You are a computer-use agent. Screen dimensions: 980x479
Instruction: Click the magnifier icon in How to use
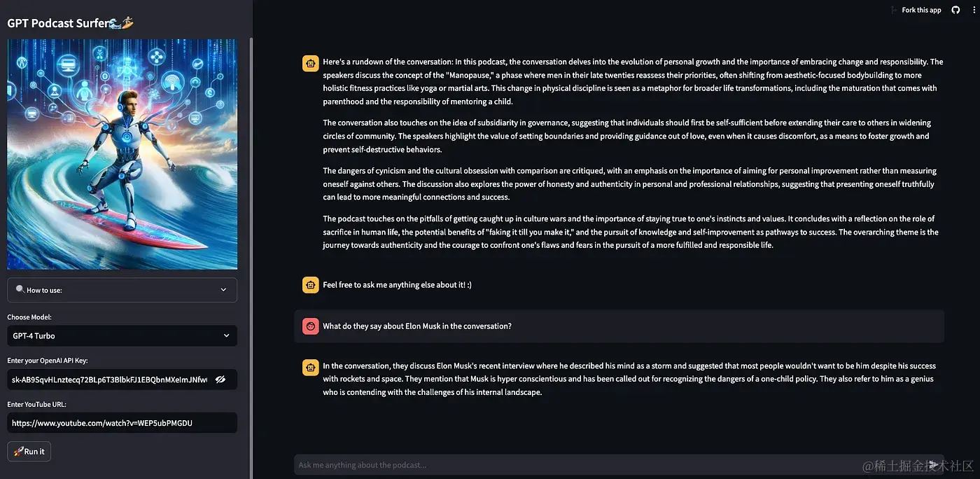pyautogui.click(x=20, y=290)
